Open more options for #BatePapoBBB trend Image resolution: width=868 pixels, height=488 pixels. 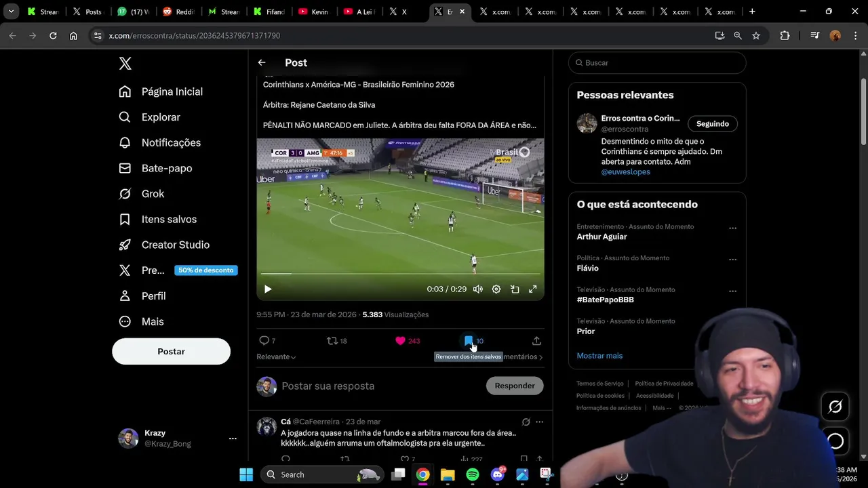pyautogui.click(x=732, y=291)
